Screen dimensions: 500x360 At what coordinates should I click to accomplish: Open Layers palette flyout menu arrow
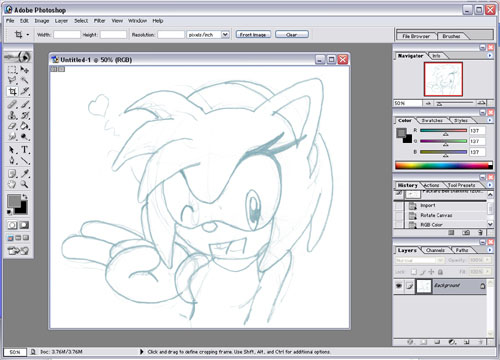click(x=490, y=250)
